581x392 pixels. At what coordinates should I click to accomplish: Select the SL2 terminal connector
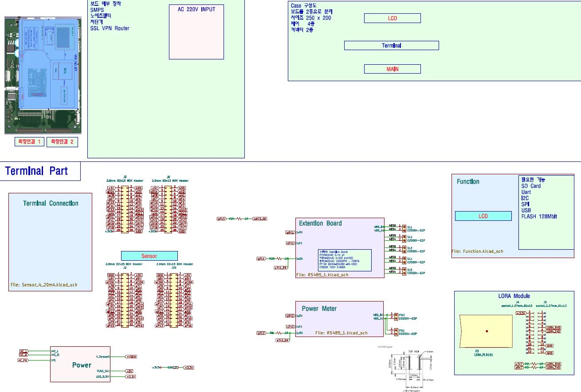(x=404, y=239)
